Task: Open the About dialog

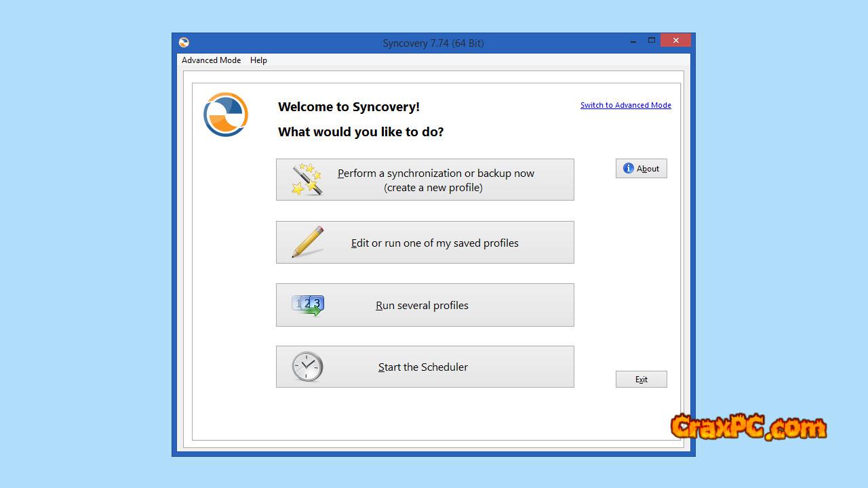Action: [x=642, y=169]
